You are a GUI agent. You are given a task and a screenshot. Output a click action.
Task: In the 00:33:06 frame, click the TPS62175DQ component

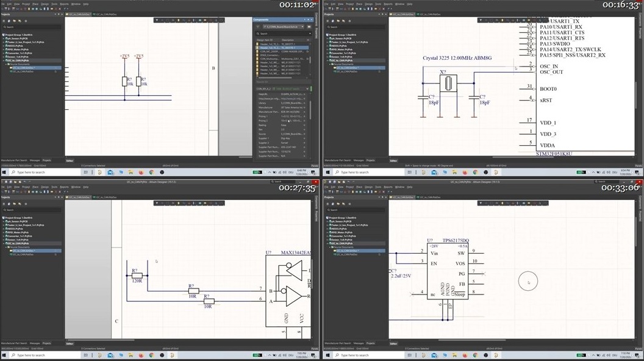pos(447,271)
